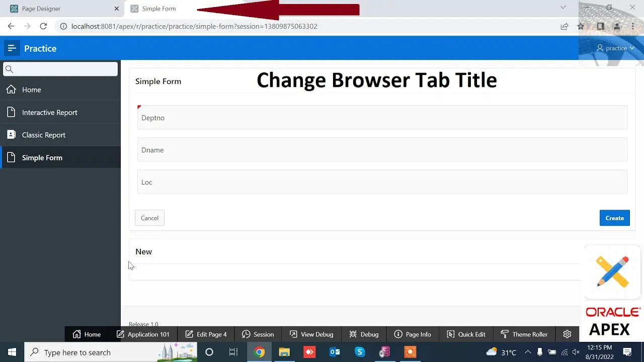Open Theme Roller in developer toolbar

click(x=524, y=334)
